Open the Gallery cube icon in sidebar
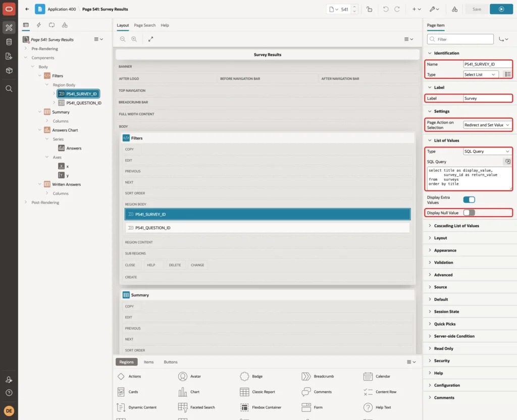Viewport: 517px width, 420px height. point(9,70)
